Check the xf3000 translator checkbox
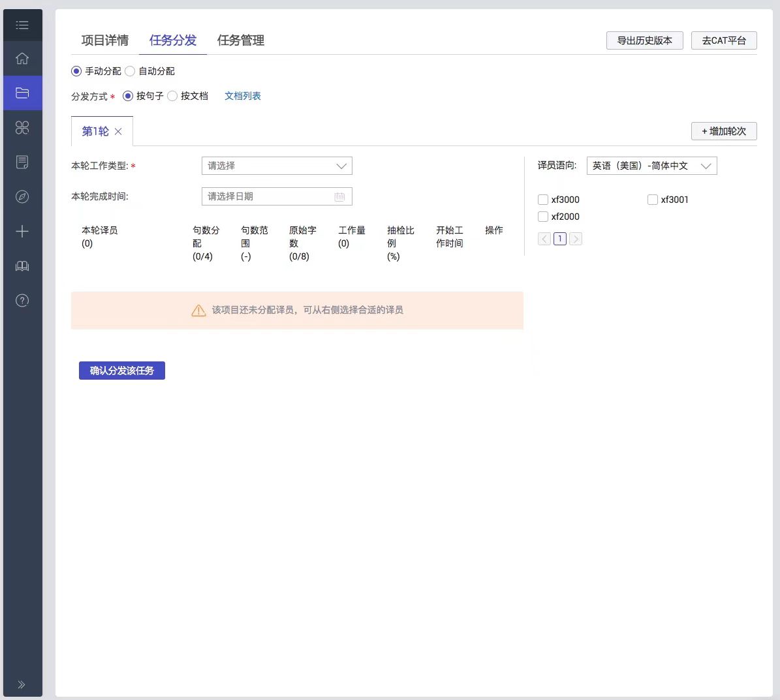780x700 pixels. coord(543,200)
